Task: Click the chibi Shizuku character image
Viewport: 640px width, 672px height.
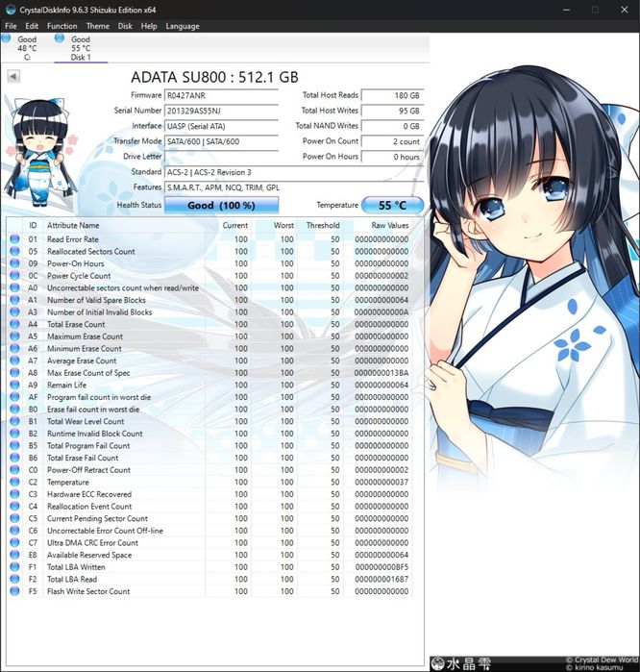Action: (x=38, y=152)
